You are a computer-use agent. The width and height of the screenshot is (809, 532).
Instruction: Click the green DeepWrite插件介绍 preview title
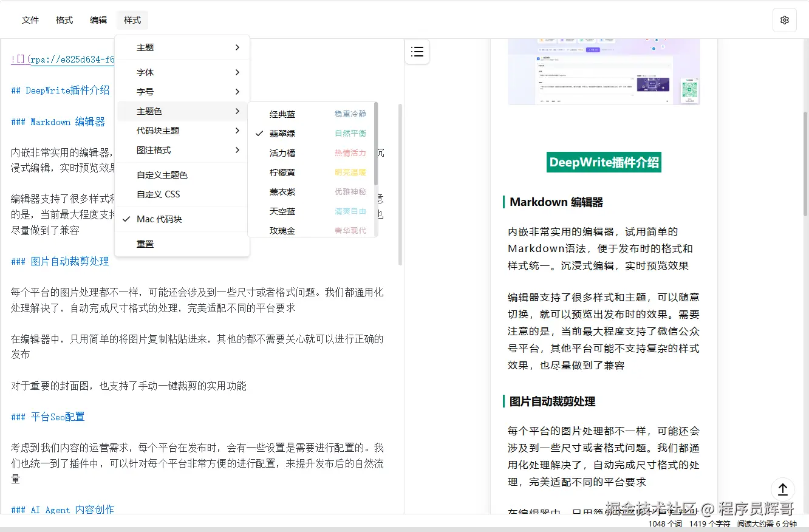click(604, 162)
